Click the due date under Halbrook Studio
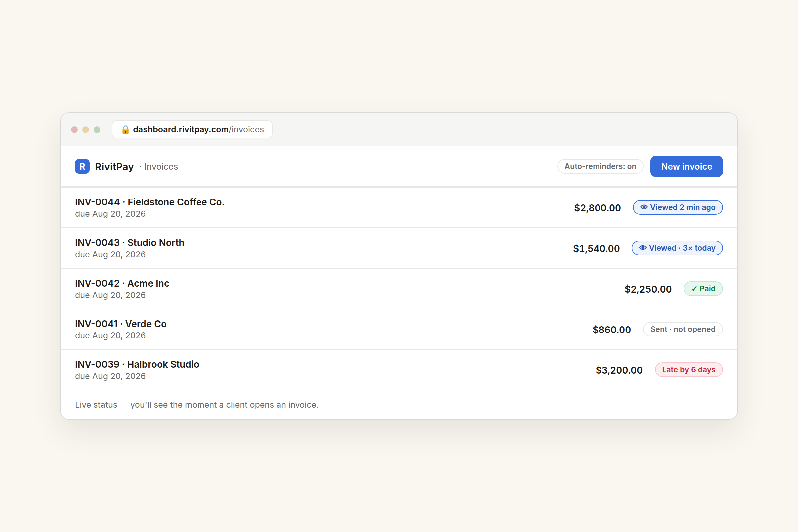This screenshot has height=532, width=798. (x=110, y=376)
